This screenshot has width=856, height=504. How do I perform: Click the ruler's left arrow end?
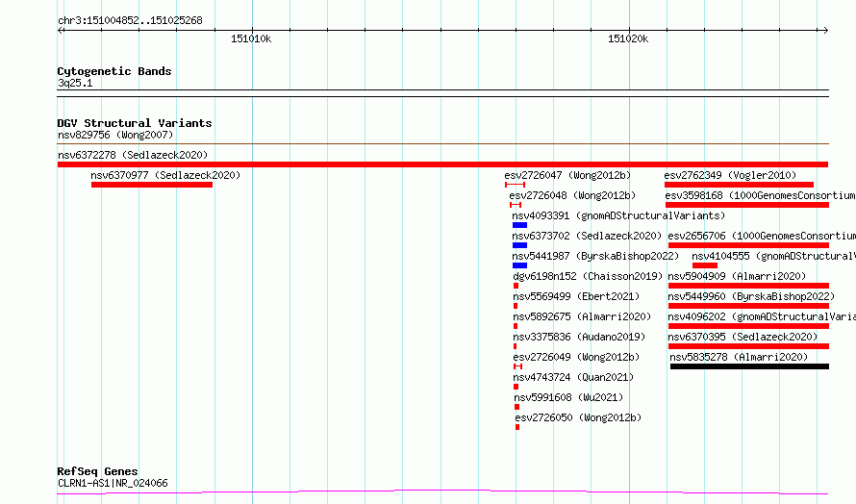(x=61, y=31)
